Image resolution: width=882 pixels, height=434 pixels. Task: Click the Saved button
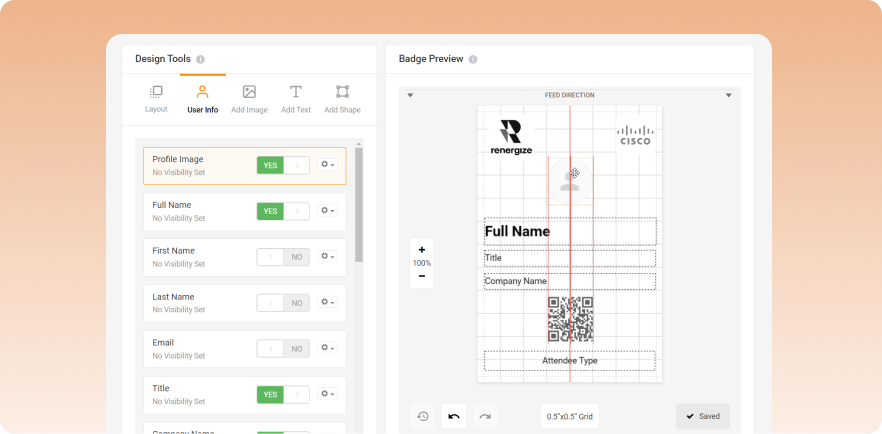point(702,416)
